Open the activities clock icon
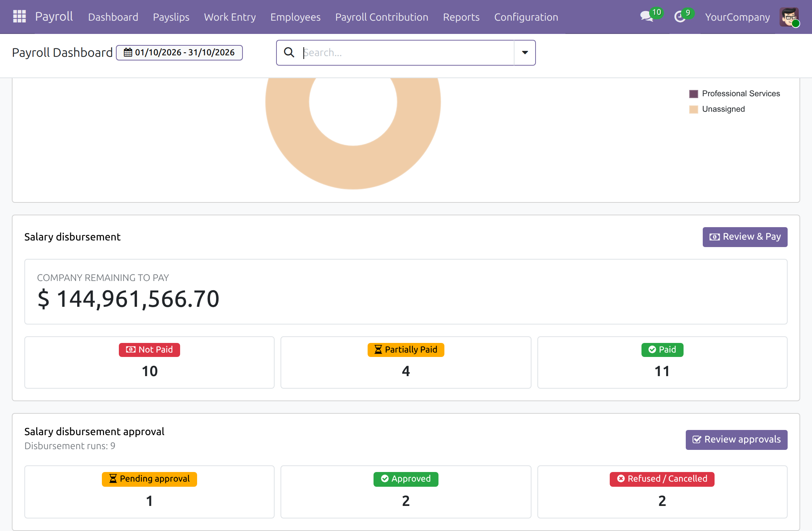812x531 pixels. 679,17
